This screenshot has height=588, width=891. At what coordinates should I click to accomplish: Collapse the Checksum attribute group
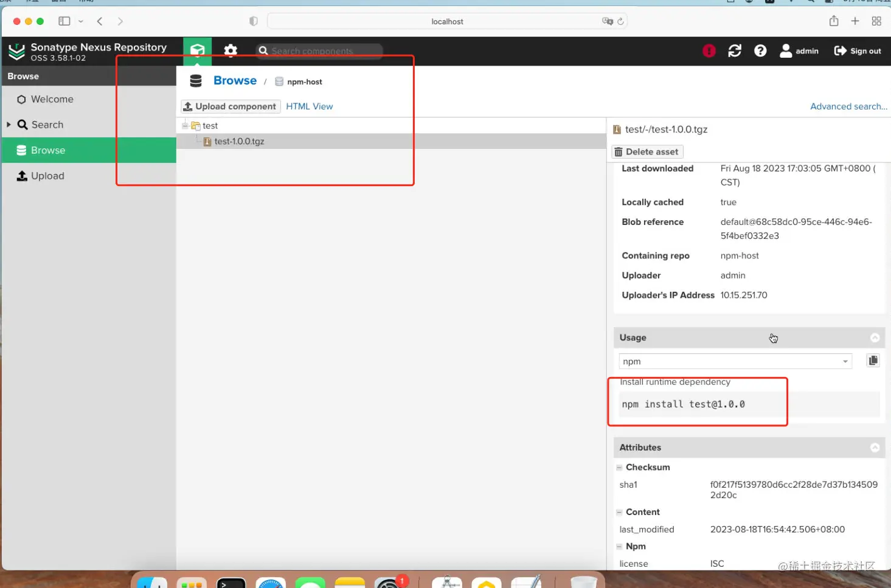click(619, 468)
